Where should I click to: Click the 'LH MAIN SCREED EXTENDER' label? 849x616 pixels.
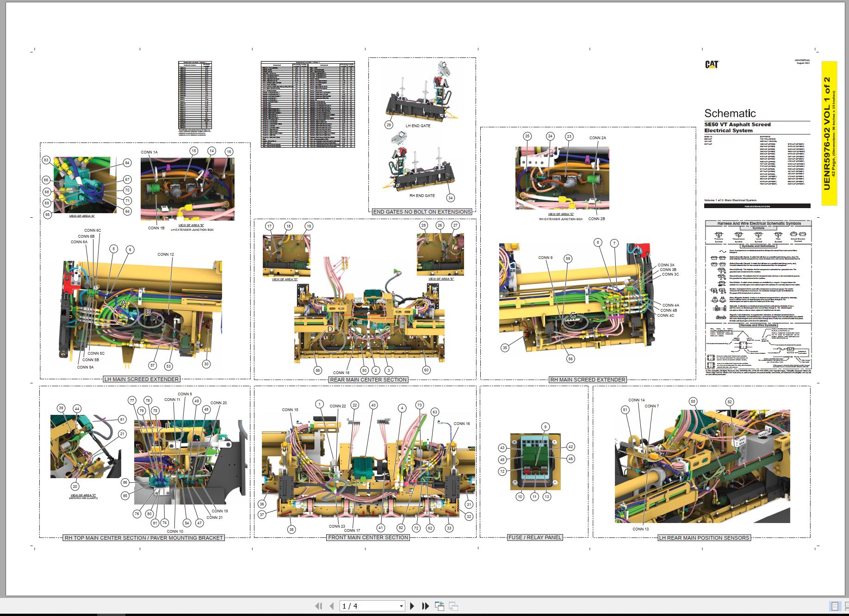[142, 379]
